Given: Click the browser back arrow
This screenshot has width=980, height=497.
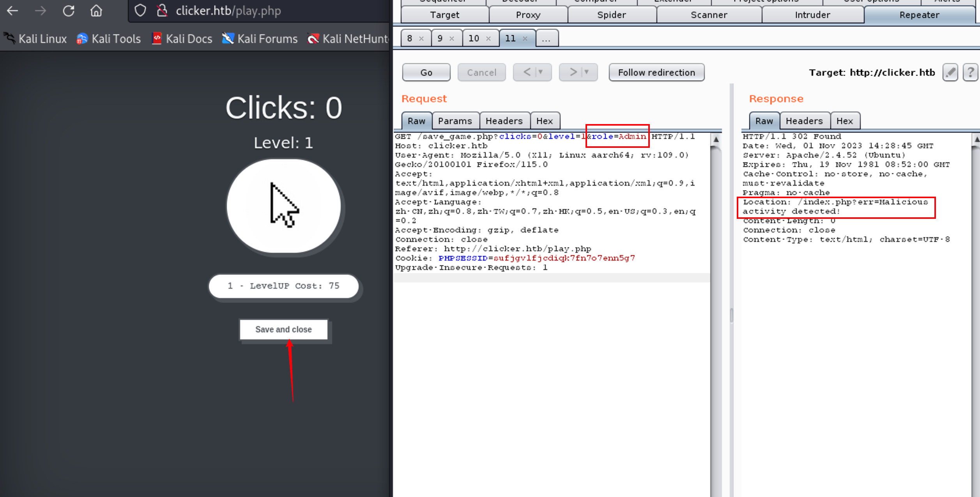Looking at the screenshot, I should (12, 11).
